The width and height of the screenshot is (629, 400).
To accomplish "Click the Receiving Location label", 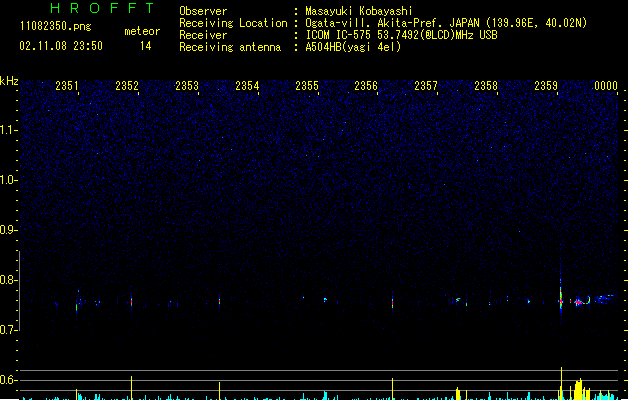I will 233,23.
